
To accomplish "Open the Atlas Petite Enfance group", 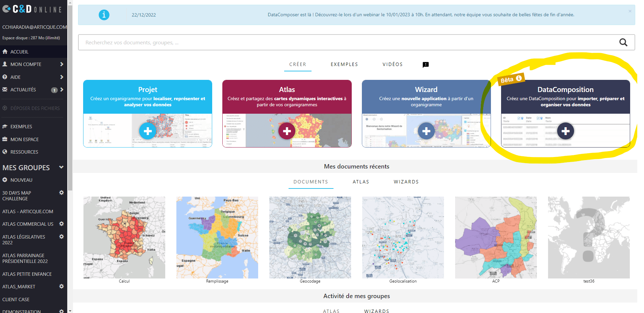I will tap(27, 274).
